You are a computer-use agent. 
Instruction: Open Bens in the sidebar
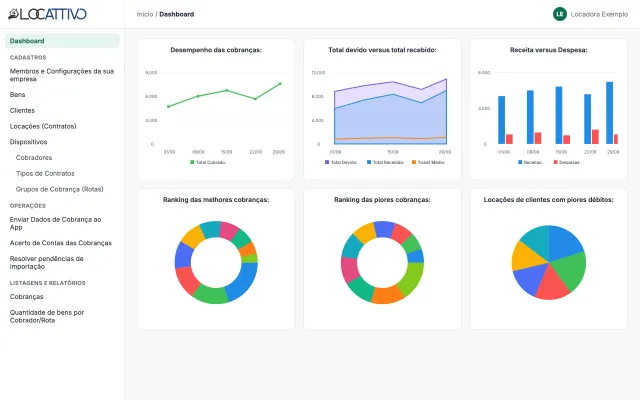(x=18, y=95)
